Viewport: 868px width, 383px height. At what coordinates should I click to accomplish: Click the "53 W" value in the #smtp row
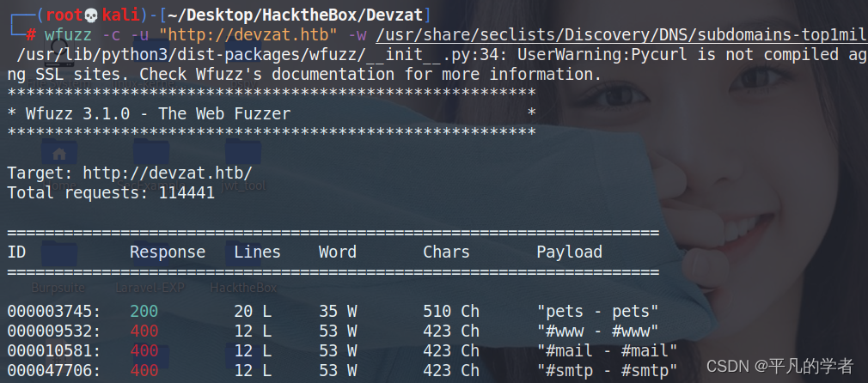(339, 371)
